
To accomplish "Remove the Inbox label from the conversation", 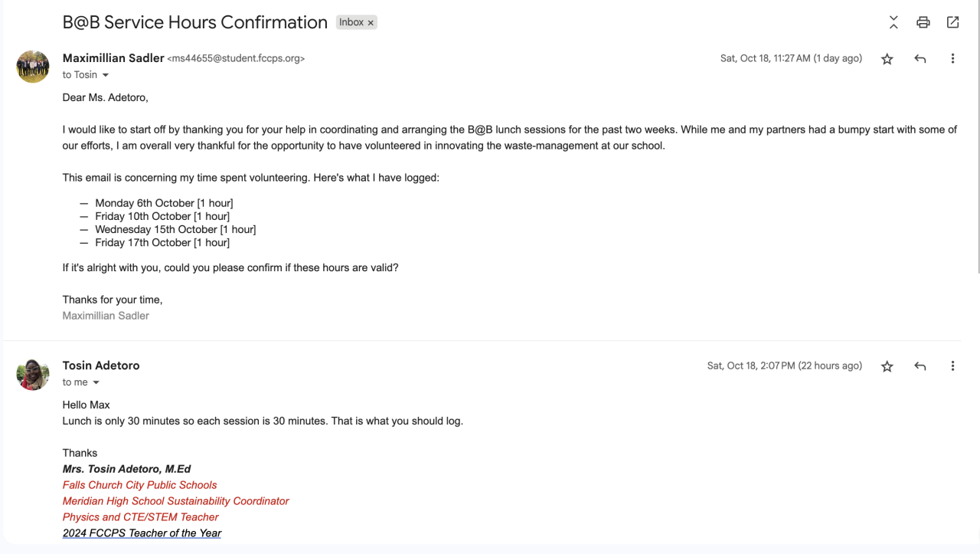I will pyautogui.click(x=371, y=23).
